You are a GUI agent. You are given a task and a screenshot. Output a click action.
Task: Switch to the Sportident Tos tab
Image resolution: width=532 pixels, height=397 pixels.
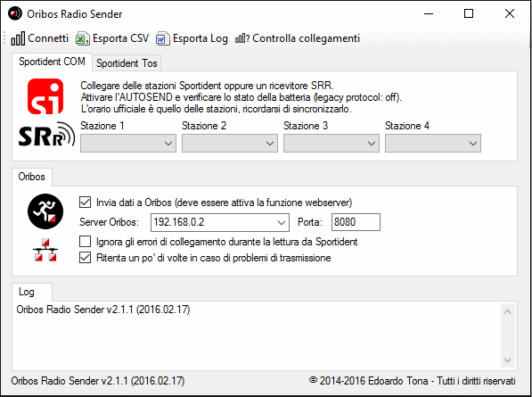[x=127, y=63]
